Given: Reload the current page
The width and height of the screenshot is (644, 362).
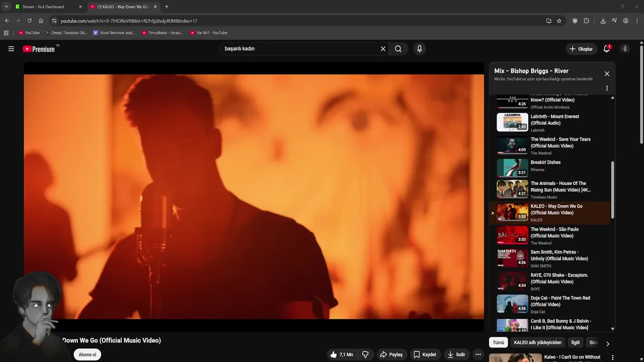Looking at the screenshot, I should 29,21.
